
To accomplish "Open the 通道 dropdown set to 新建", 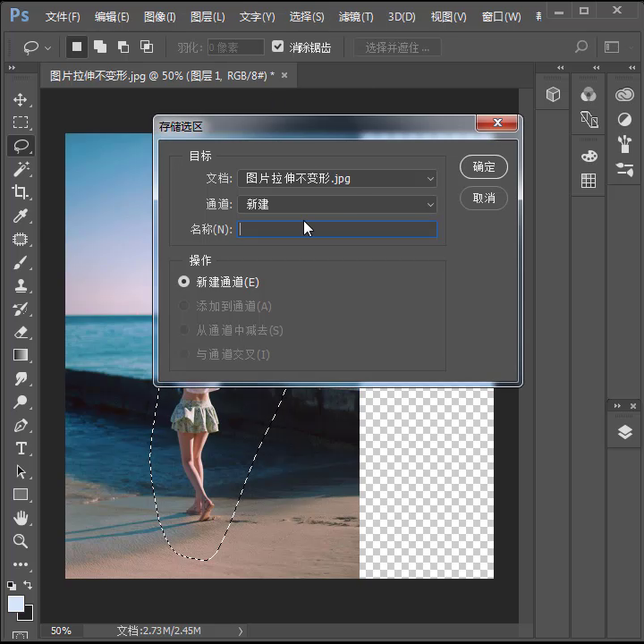I will tap(336, 205).
